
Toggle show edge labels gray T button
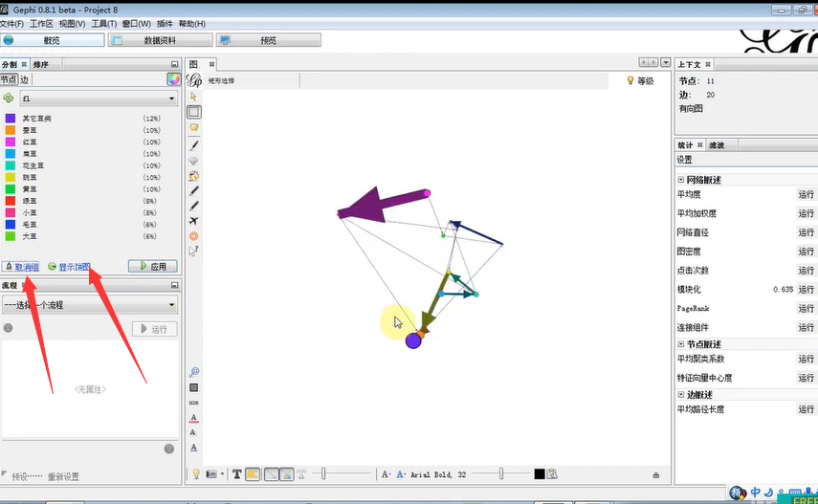tap(301, 473)
